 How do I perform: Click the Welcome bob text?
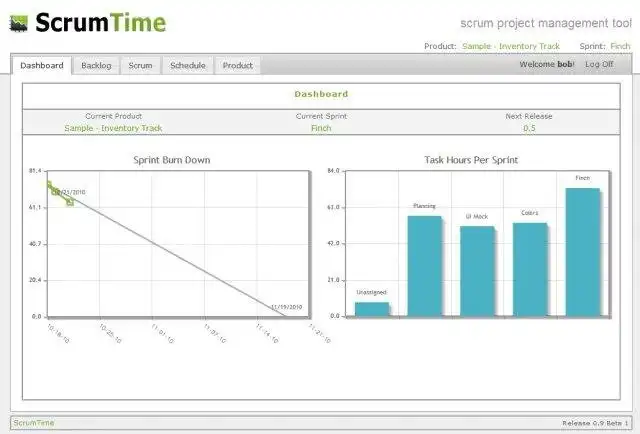[547, 64]
